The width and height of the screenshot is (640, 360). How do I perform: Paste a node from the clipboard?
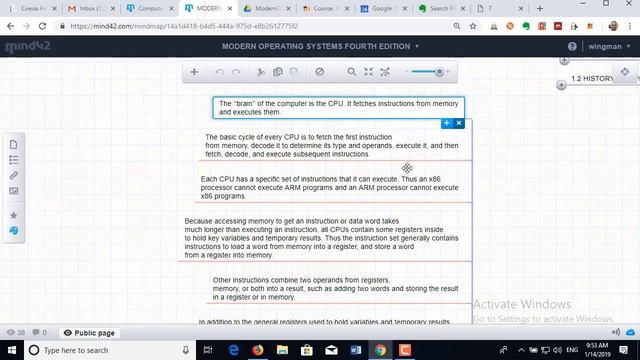click(294, 72)
